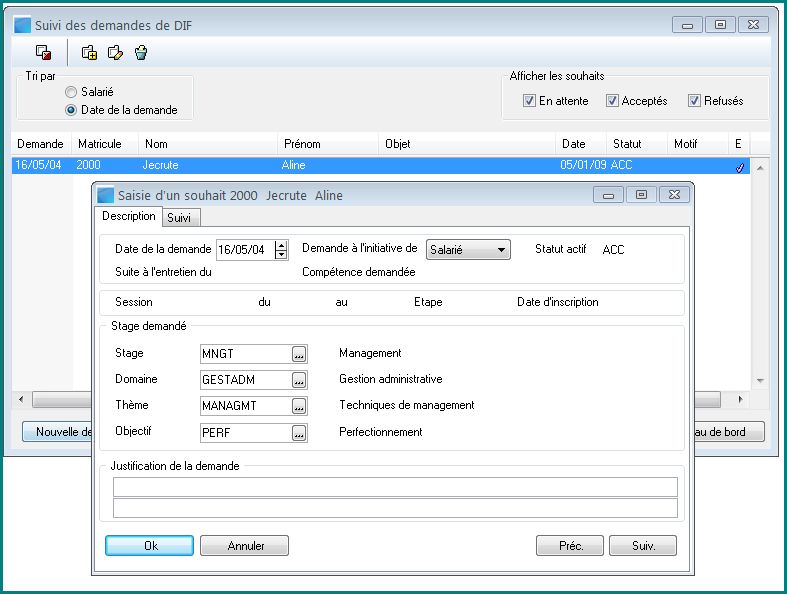The image size is (787, 594).
Task: Click the Annuler button
Action: tap(245, 546)
